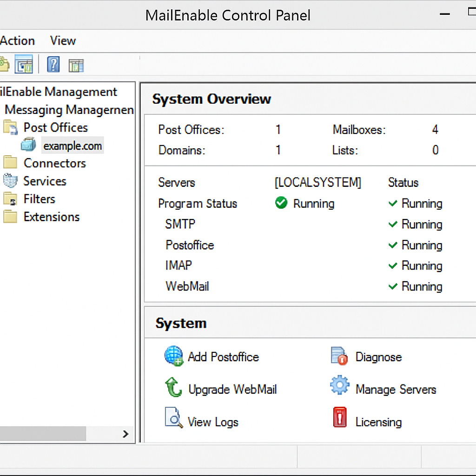The height and width of the screenshot is (476, 476).
Task: Select Filters tree node
Action: 40,199
